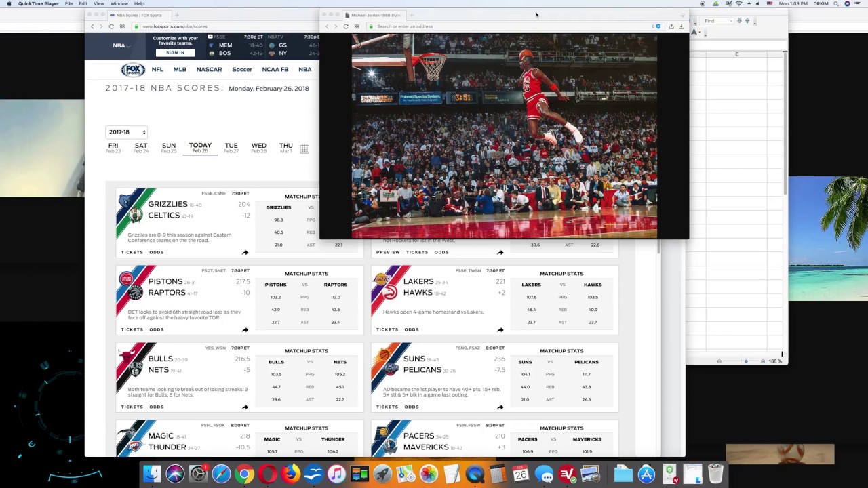868x488 pixels.
Task: Select column E header in spreadsheet
Action: pyautogui.click(x=736, y=54)
